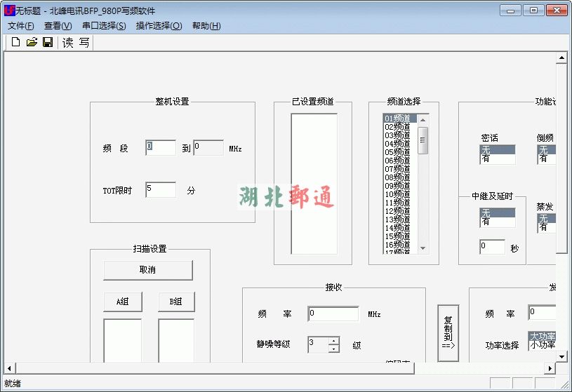572x392 pixels.
Task: Select 有 in the 密话 list
Action: coord(497,159)
